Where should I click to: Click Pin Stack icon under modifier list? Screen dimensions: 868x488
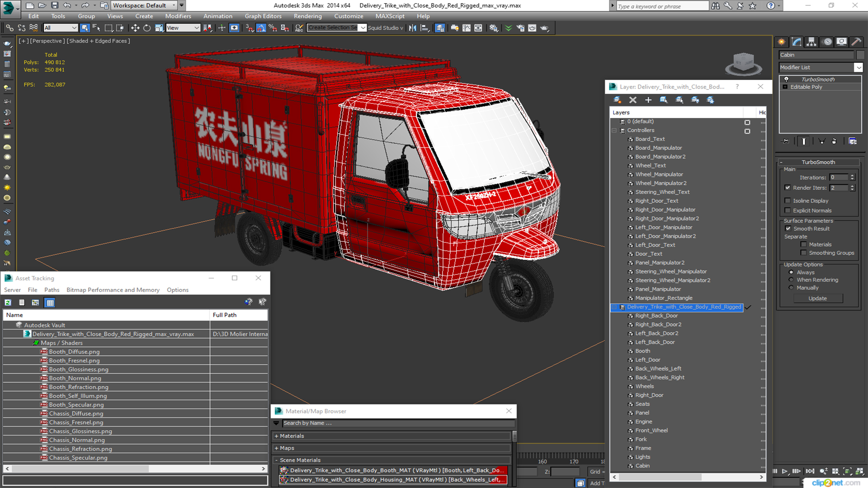pos(786,141)
